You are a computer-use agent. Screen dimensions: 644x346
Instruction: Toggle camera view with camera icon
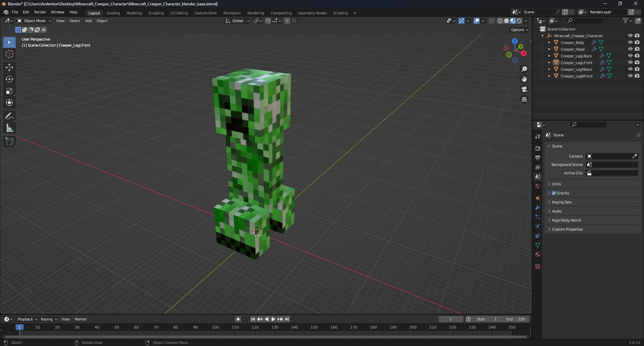pos(524,89)
